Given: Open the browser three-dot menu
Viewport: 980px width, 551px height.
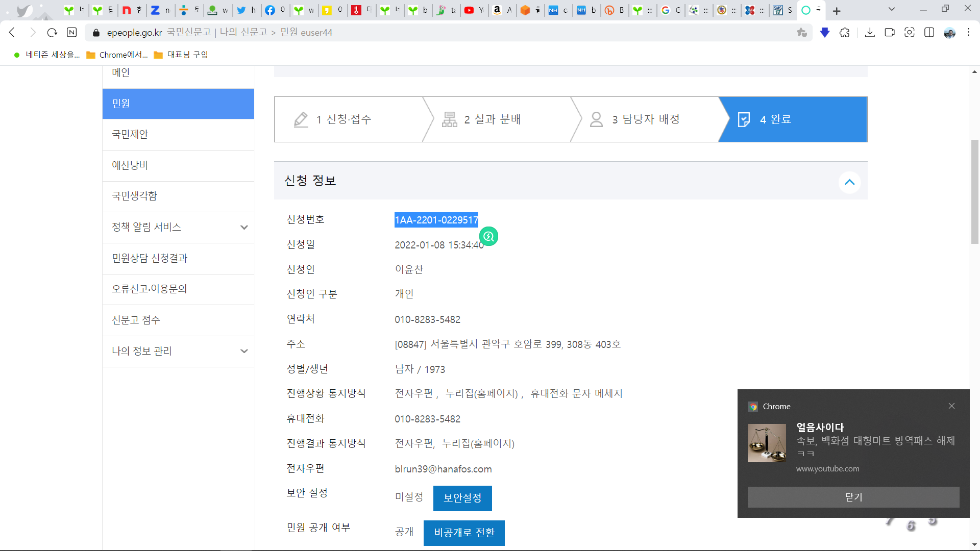Looking at the screenshot, I should (969, 33).
